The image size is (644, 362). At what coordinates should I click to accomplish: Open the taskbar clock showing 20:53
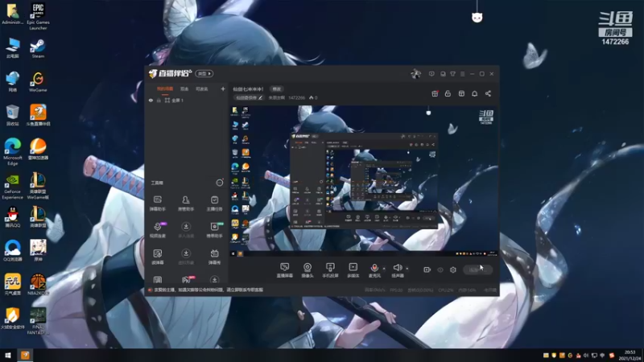pos(630,356)
